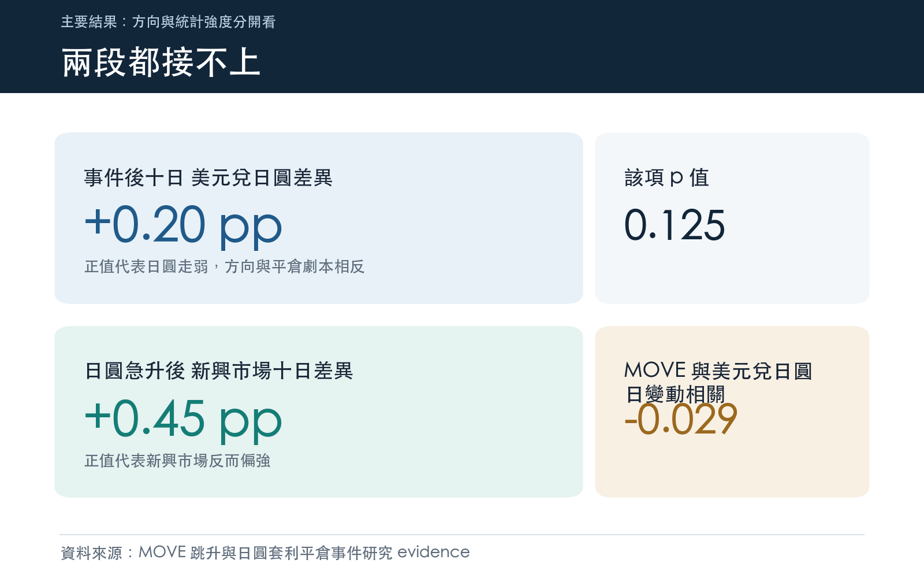Image resolution: width=924 pixels, height=578 pixels.
Task: Select label 日圓急升後 新興市場十日差異
Action: point(218,370)
